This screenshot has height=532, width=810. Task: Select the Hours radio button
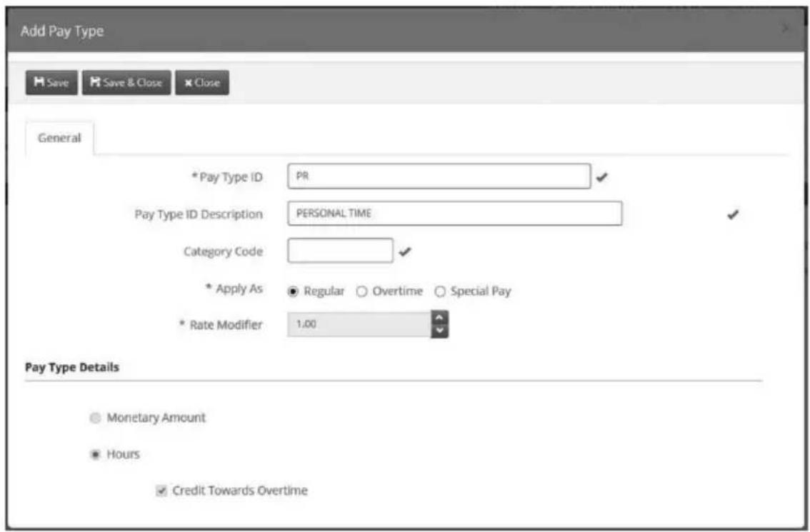point(95,455)
